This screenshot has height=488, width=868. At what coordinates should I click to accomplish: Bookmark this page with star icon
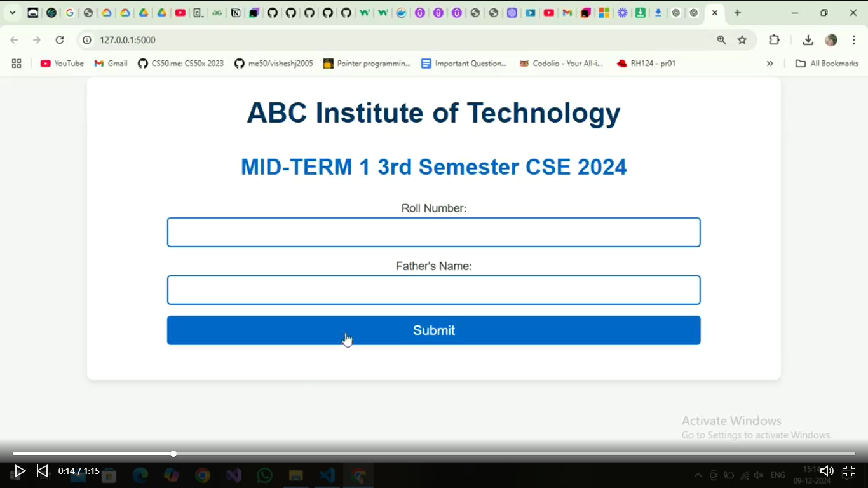pyautogui.click(x=742, y=40)
